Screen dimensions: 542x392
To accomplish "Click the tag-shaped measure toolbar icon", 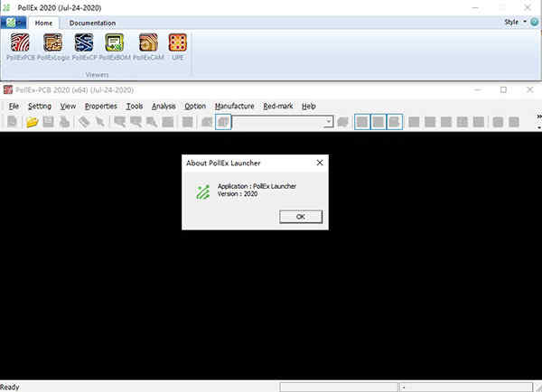I will tap(84, 122).
